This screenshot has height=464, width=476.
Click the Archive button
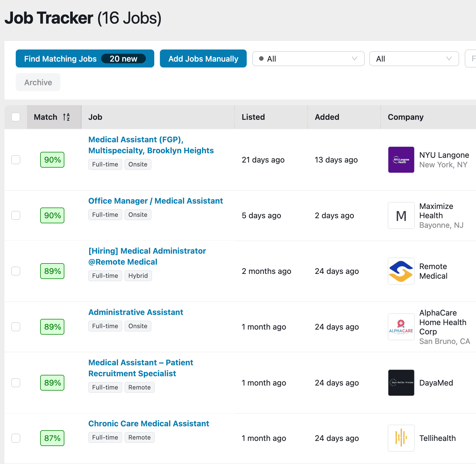pos(38,82)
